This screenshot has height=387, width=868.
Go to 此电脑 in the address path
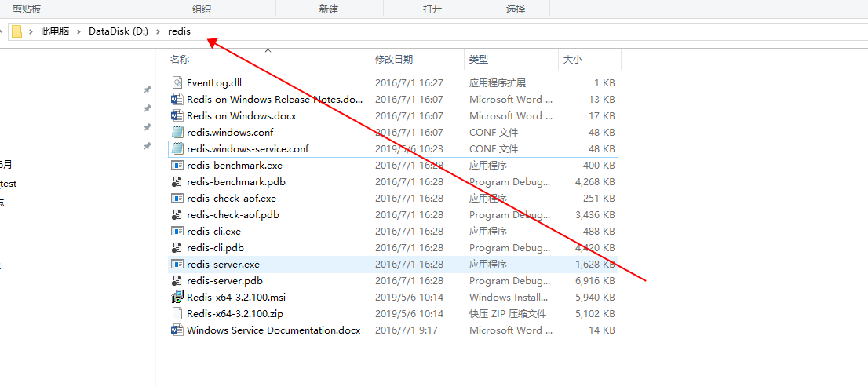click(55, 31)
